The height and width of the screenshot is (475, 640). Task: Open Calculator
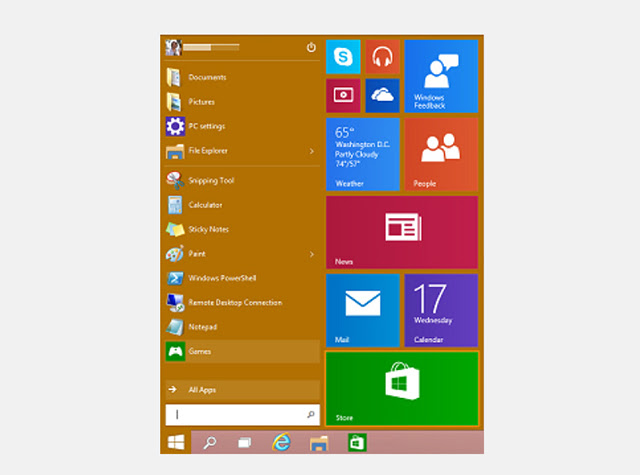[242, 205]
